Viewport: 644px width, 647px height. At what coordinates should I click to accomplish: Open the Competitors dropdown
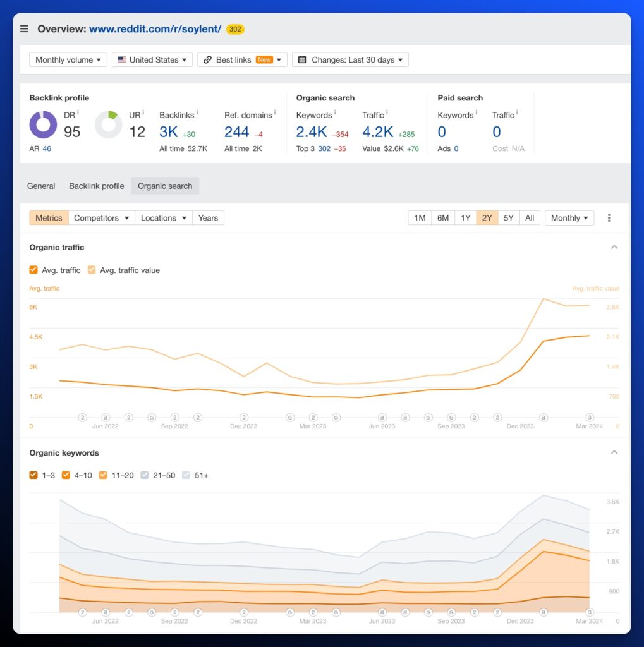click(101, 218)
